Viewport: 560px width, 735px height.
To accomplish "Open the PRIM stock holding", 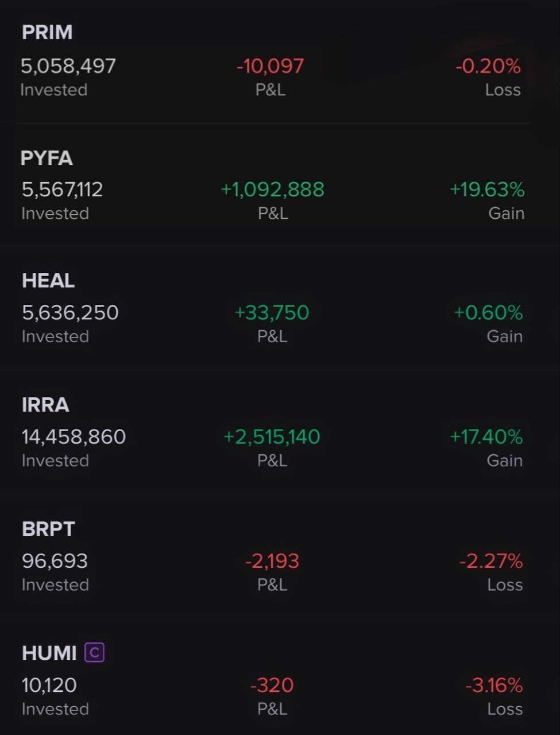I will (x=47, y=32).
